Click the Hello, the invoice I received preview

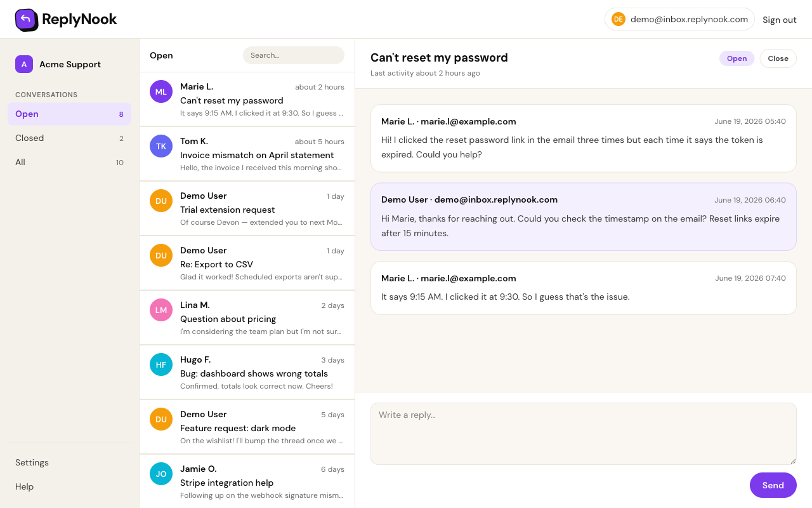click(x=262, y=168)
